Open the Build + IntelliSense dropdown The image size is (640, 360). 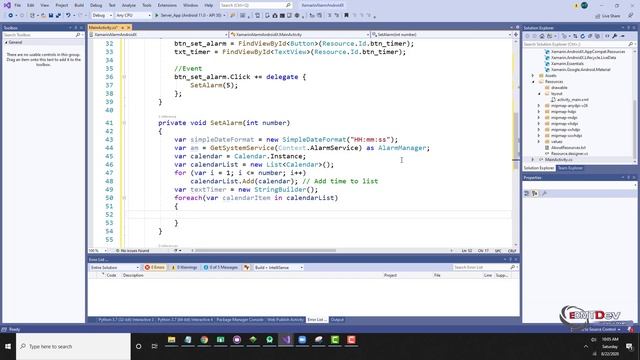coord(279,267)
